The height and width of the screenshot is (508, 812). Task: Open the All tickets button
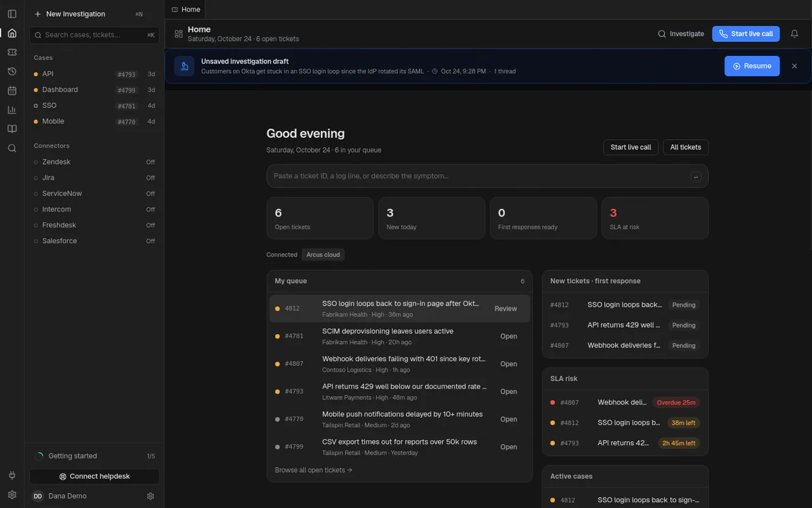[x=686, y=147]
